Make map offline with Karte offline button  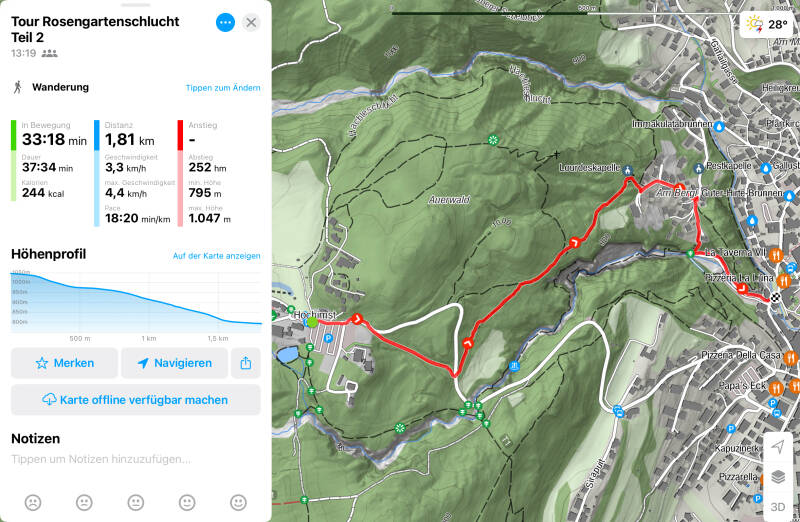pos(136,400)
